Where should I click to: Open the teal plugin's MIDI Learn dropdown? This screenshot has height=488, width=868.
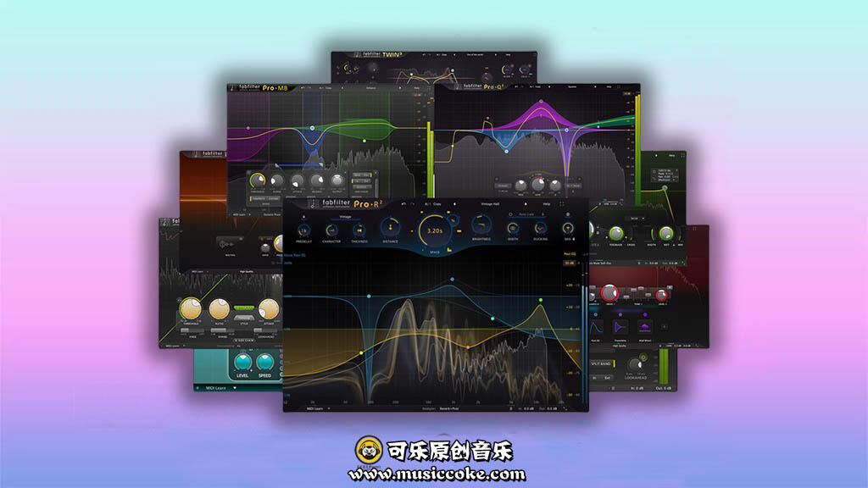(x=220, y=388)
